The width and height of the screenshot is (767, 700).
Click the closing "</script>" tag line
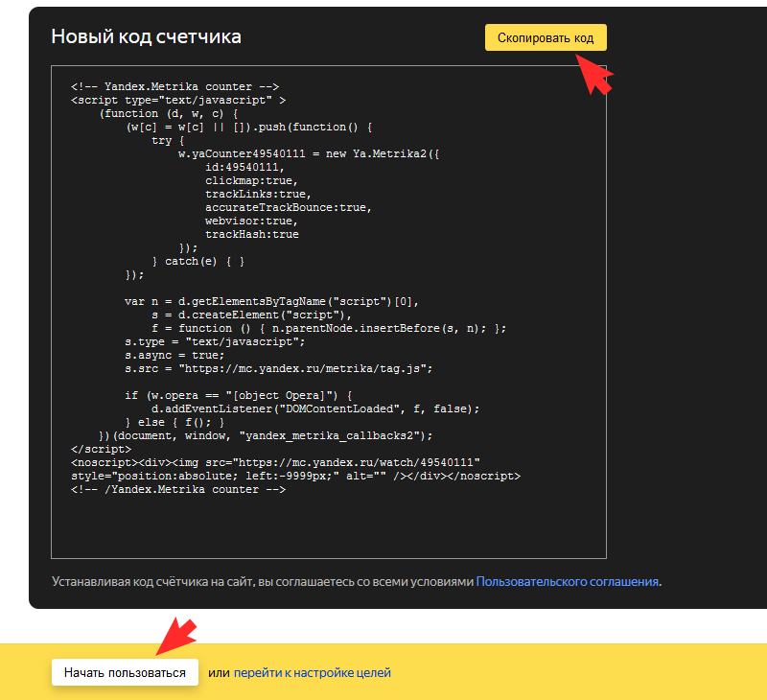pyautogui.click(x=102, y=449)
